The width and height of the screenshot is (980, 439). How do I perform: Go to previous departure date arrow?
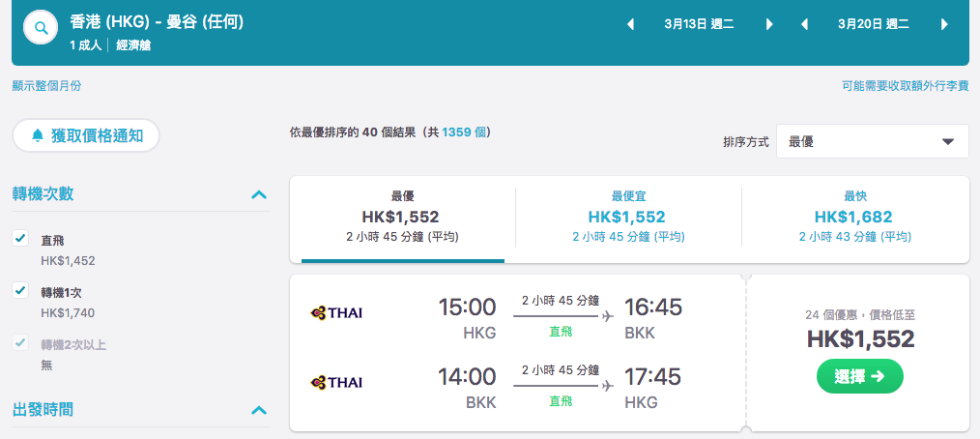tap(631, 24)
